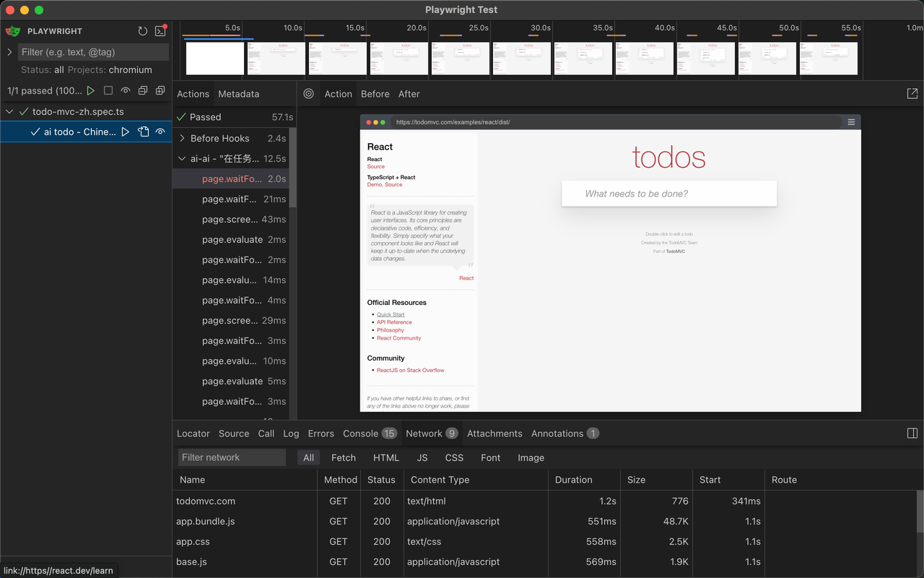Show the Before snapshot view
This screenshot has height=578, width=924.
point(375,94)
